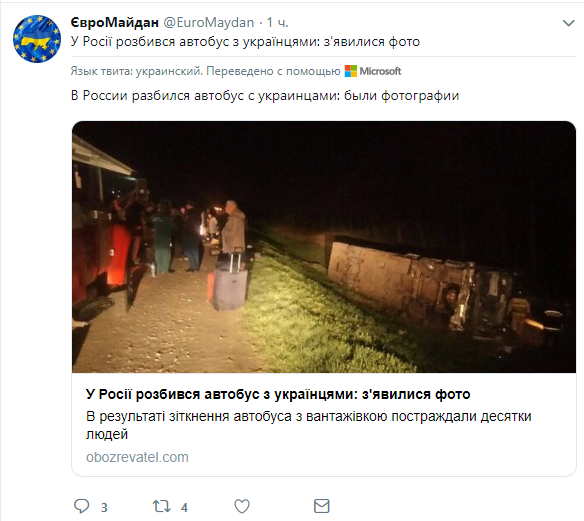Open the ЄвроМайдан profile avatar
584x521 pixels.
point(36,39)
